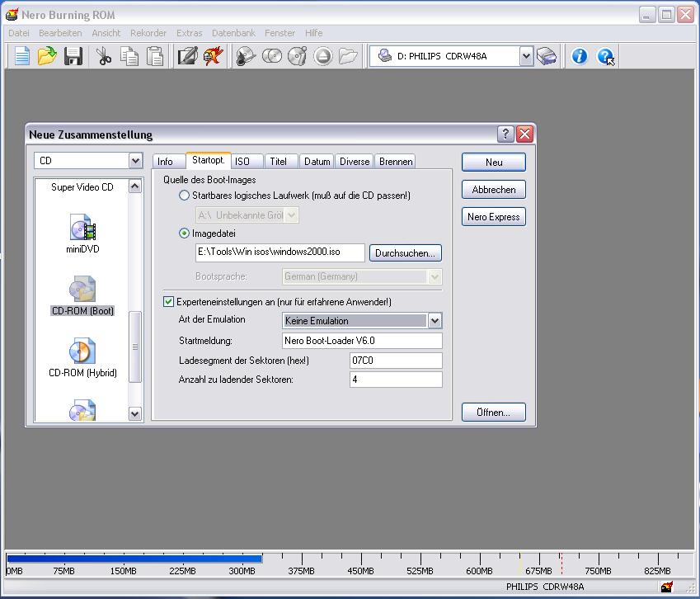Select the miniDVD compilation type icon
Viewport: 700px width, 599px height.
coord(82,229)
